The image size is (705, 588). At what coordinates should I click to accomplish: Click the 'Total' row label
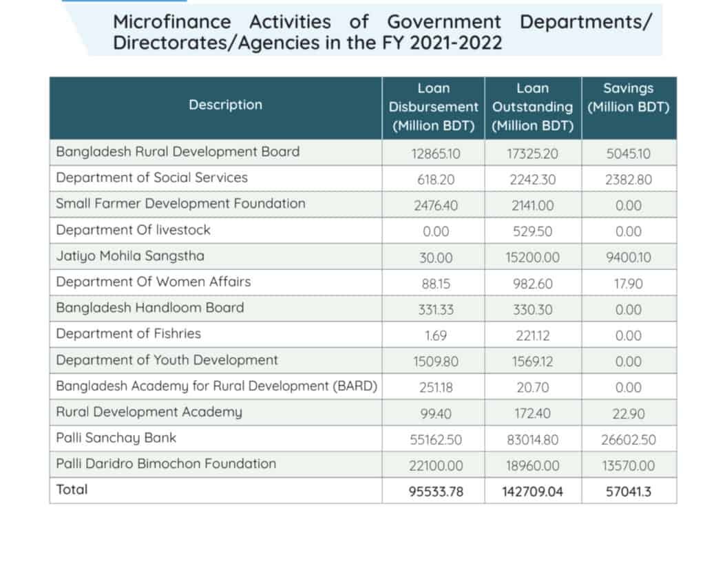pos(72,490)
